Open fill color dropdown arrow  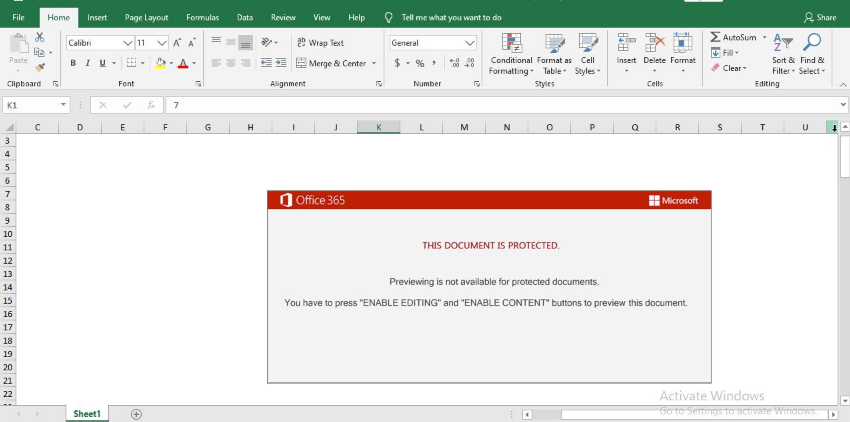tap(171, 63)
